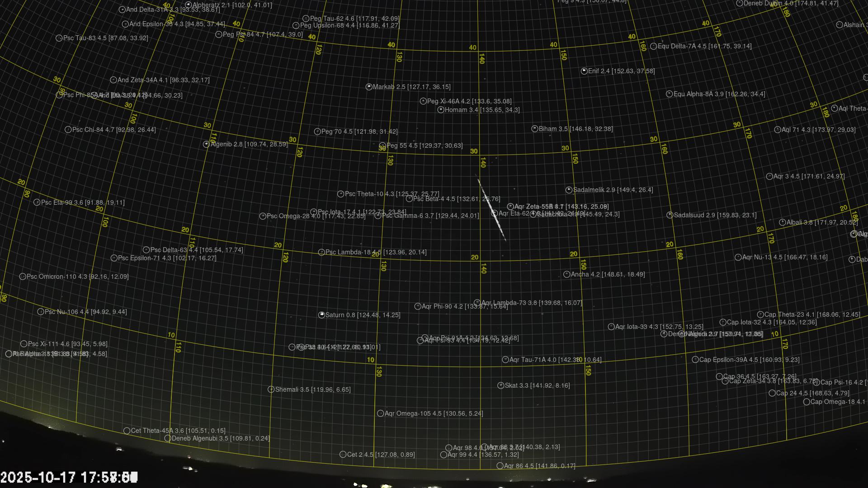Select the Markab star marker circle
Viewport: 868px width, 488px height.
click(369, 87)
